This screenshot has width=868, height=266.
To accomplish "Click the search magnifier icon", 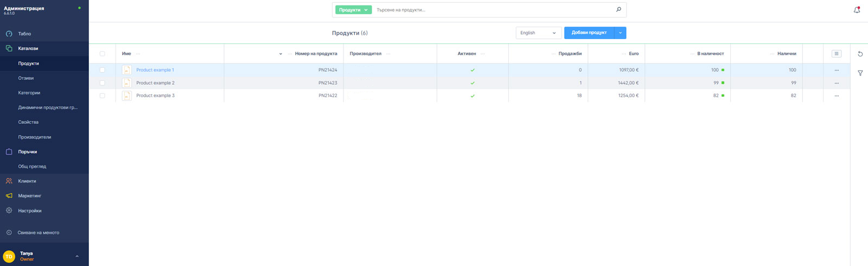I will click(x=618, y=10).
